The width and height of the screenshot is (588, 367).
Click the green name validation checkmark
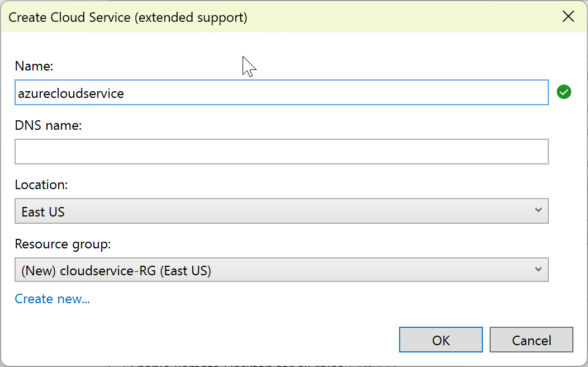[564, 92]
